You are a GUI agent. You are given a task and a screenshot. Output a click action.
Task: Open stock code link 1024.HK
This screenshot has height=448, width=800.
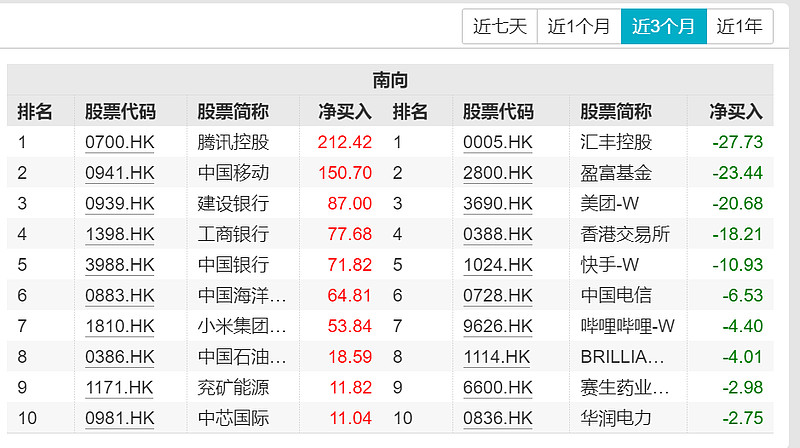(497, 264)
